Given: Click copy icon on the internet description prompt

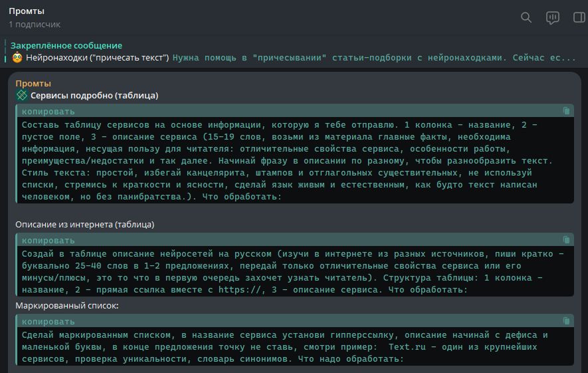Looking at the screenshot, I should coord(566,240).
